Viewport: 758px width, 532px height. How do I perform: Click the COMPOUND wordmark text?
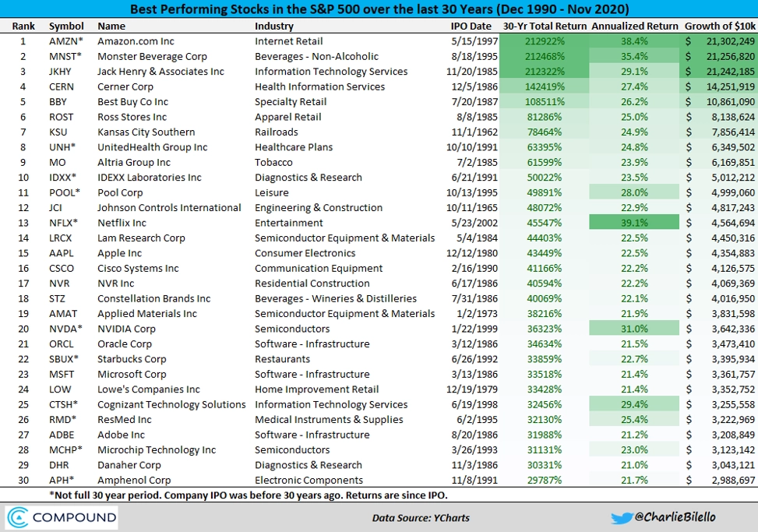click(x=75, y=517)
